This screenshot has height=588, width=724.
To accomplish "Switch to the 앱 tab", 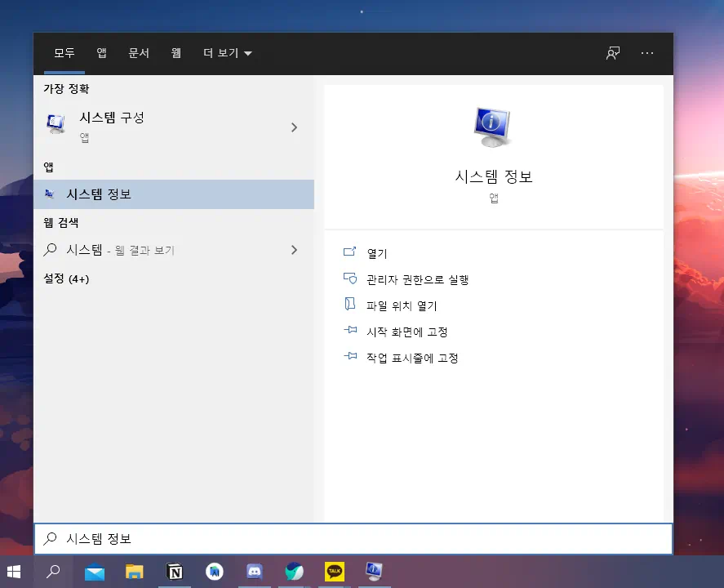I will 101,52.
